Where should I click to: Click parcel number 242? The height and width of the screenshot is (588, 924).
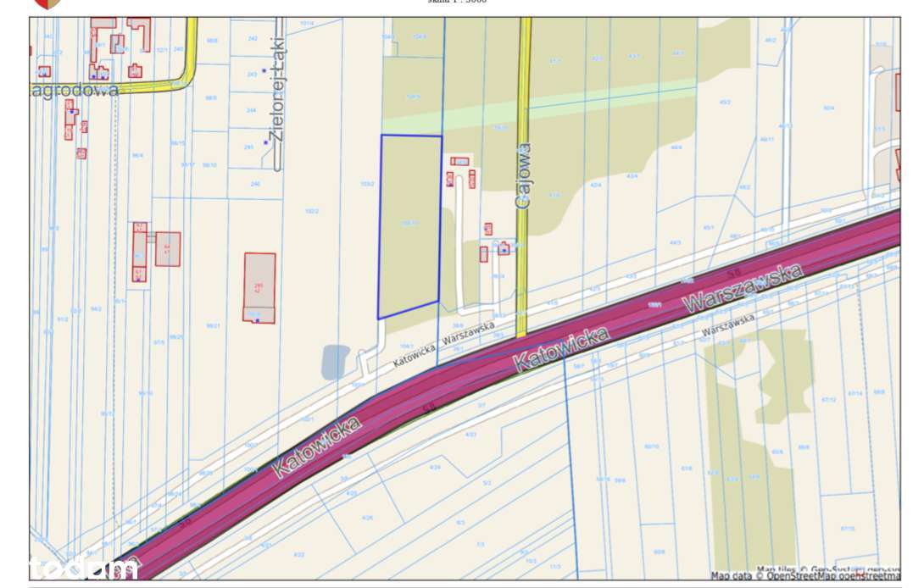coord(253,38)
